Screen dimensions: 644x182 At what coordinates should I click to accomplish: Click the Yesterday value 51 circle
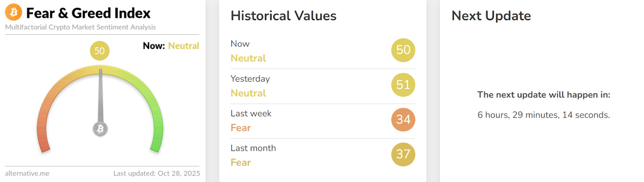[403, 85]
